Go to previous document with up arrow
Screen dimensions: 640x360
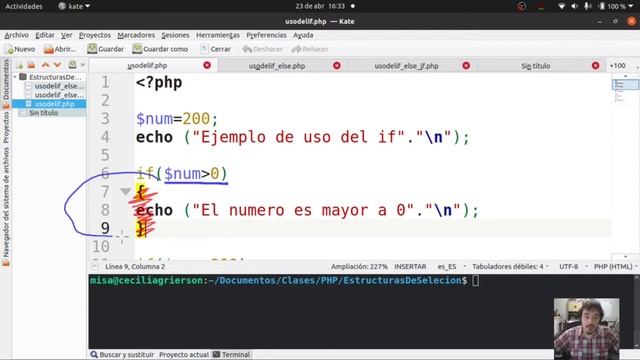pos(45,65)
